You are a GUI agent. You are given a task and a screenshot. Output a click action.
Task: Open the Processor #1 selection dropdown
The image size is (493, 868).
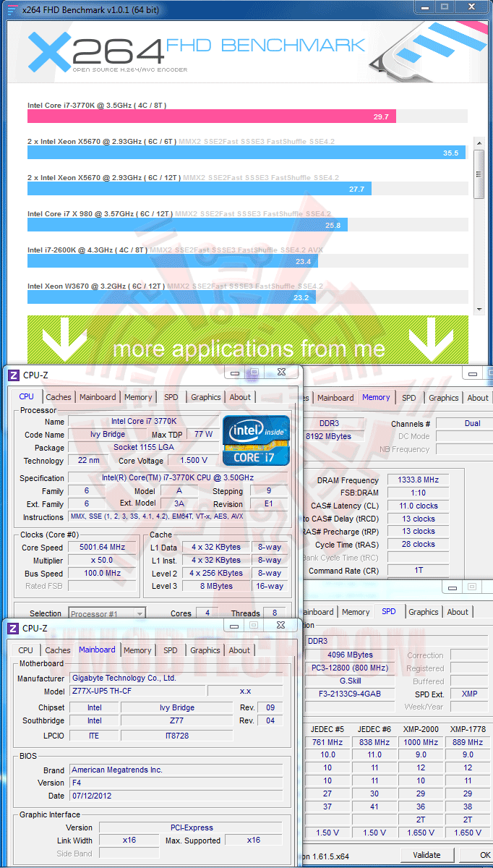point(107,613)
